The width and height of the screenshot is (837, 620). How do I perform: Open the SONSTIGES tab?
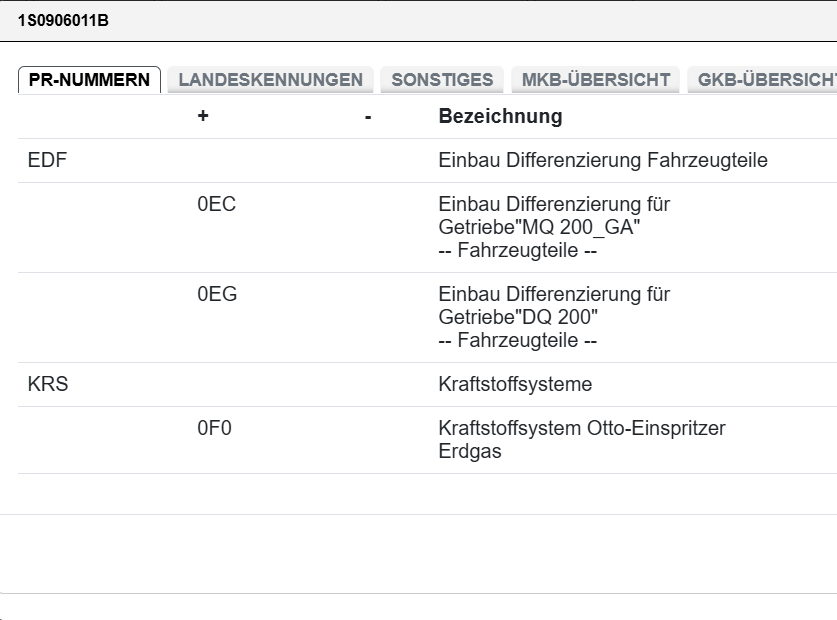click(x=441, y=79)
